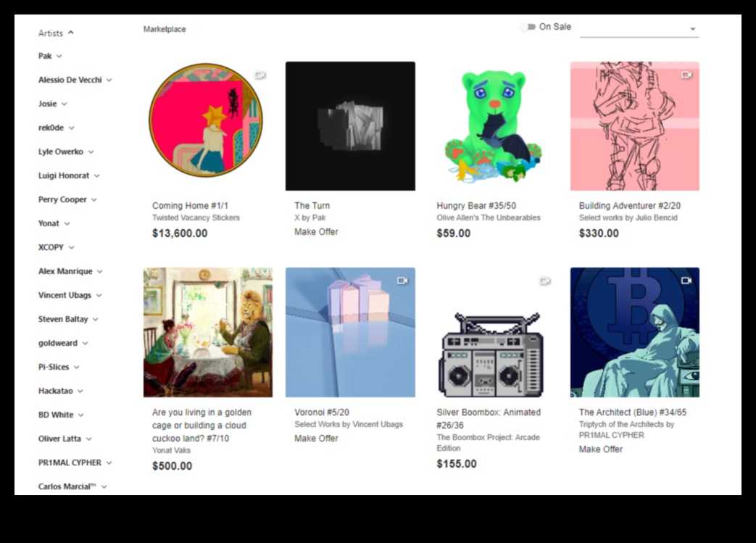The width and height of the screenshot is (756, 543).
Task: Open the sort order dropdown field
Action: [639, 29]
